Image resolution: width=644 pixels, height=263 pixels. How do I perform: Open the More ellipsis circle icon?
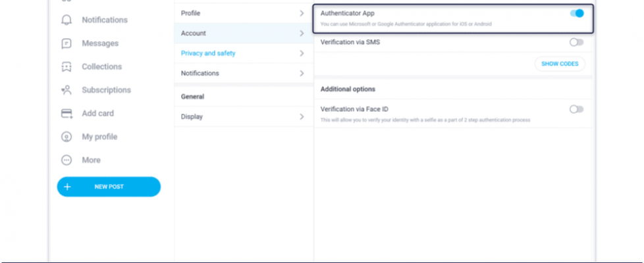tap(67, 160)
